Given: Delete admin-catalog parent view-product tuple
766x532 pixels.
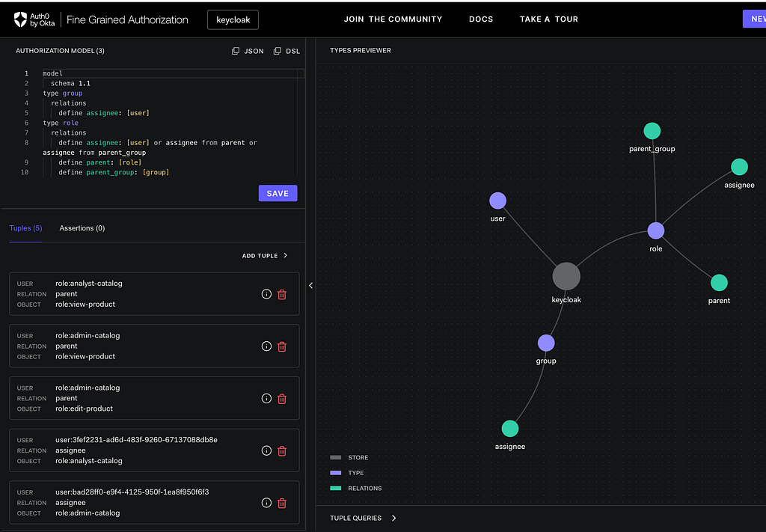Looking at the screenshot, I should click(282, 346).
